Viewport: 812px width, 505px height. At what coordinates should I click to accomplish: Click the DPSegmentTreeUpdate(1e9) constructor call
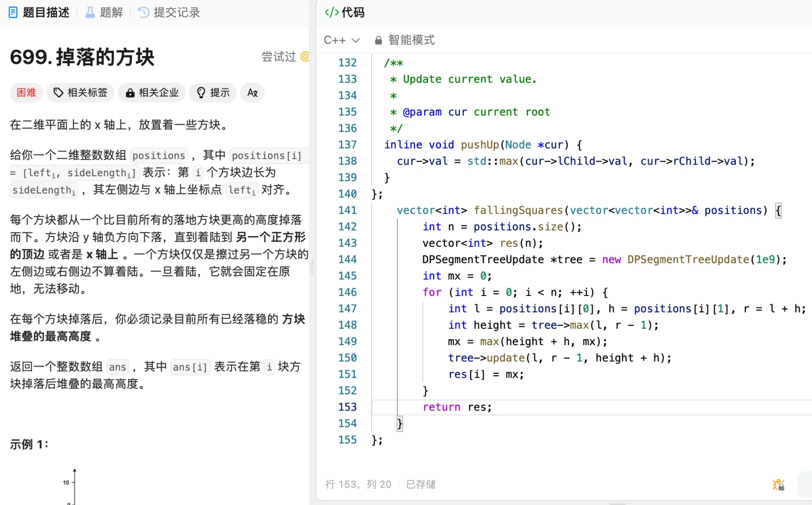707,260
